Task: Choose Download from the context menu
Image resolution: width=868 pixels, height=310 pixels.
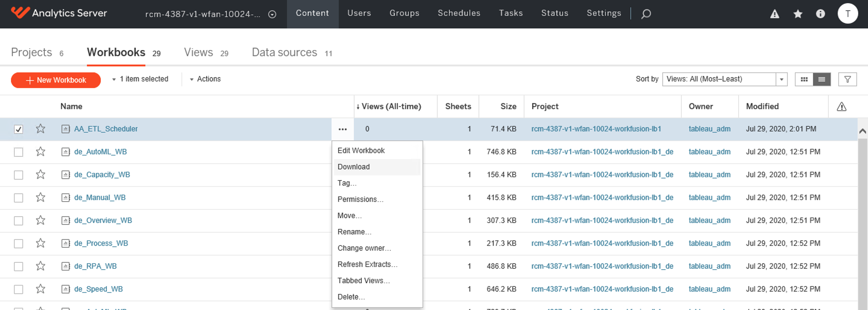Action: (377, 167)
